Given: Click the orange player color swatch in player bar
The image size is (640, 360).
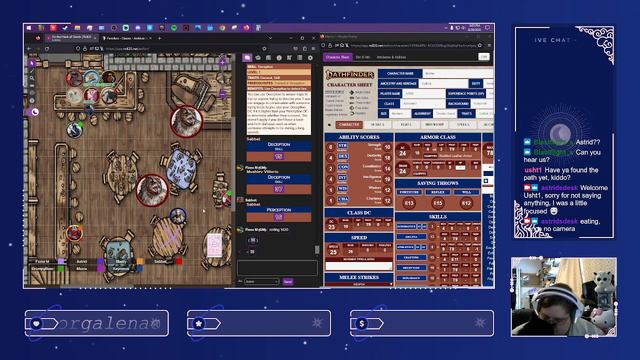Looking at the screenshot, I should [x=140, y=261].
